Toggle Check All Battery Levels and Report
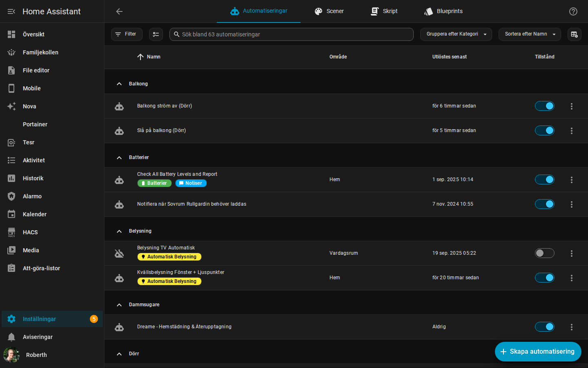Viewport: 588px width, 368px height. click(545, 180)
